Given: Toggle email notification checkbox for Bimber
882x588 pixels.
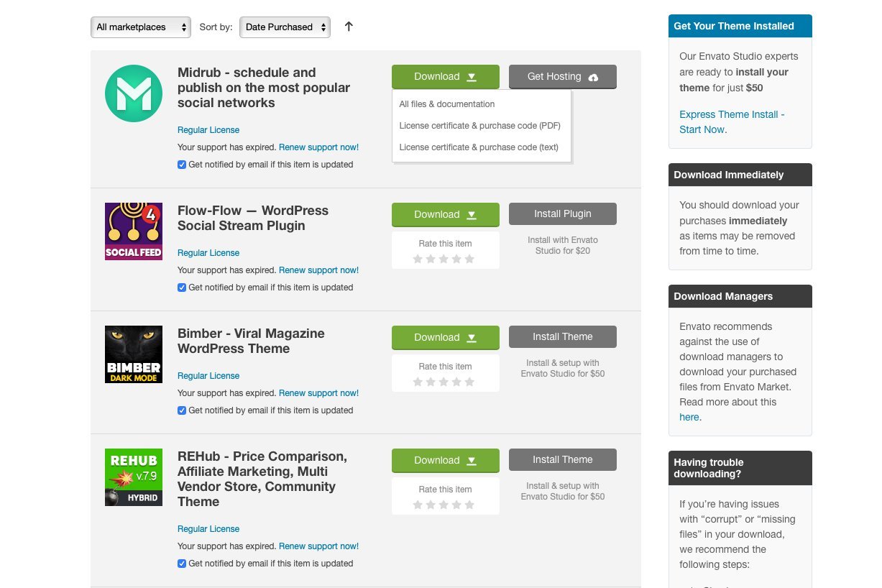Looking at the screenshot, I should [x=182, y=410].
